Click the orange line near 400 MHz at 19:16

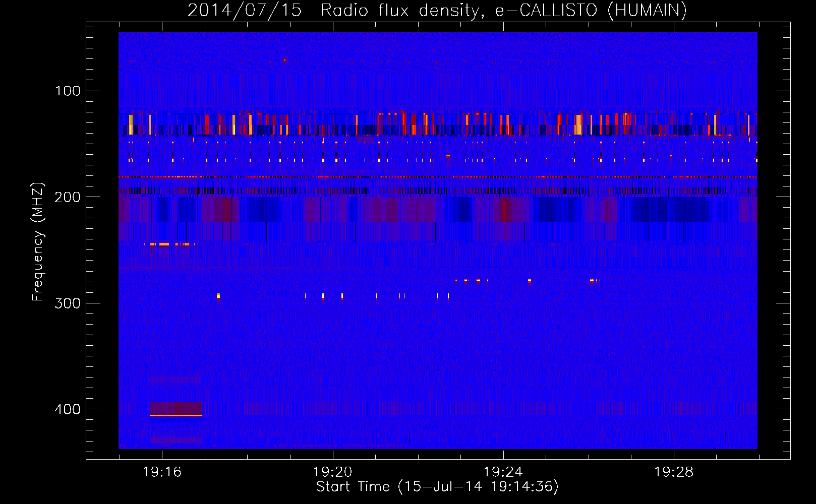point(176,415)
